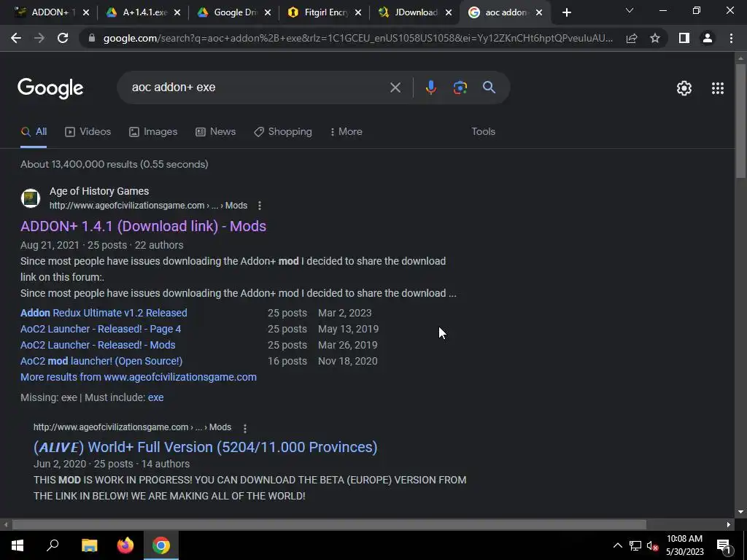The image size is (747, 560).
Task: Switch to Videos results
Action: coord(88,132)
